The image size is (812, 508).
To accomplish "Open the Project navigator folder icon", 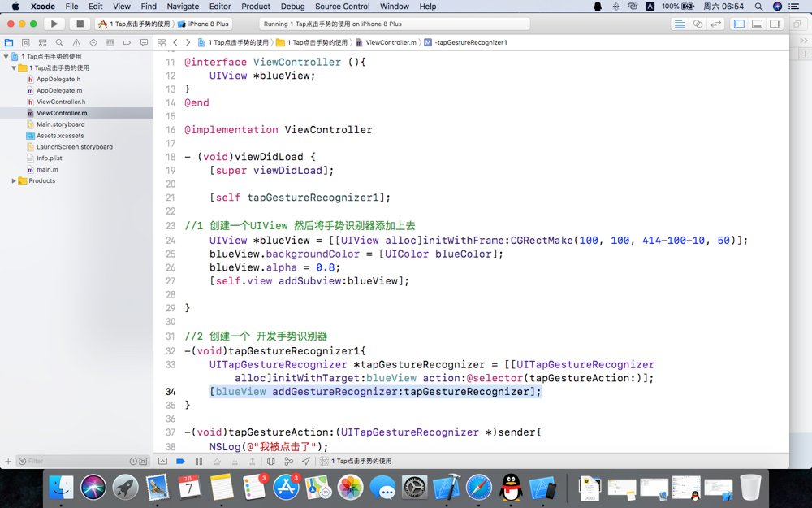I will (x=9, y=42).
